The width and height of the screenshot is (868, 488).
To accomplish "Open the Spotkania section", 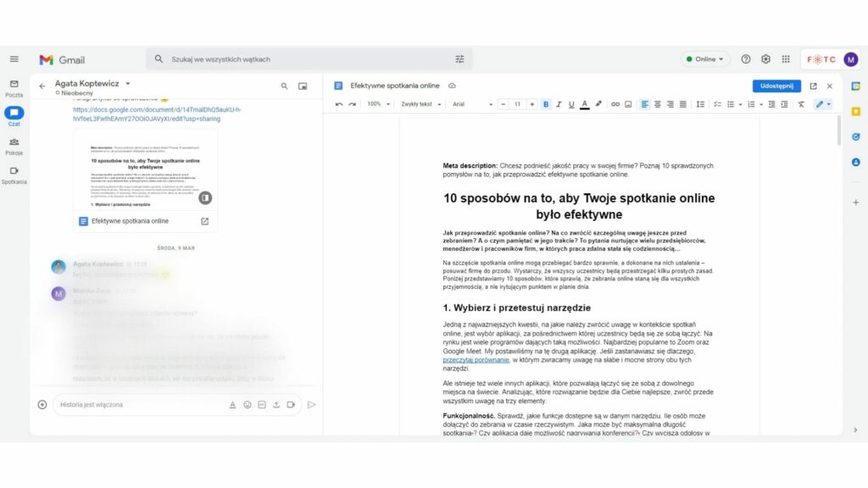I will point(14,175).
